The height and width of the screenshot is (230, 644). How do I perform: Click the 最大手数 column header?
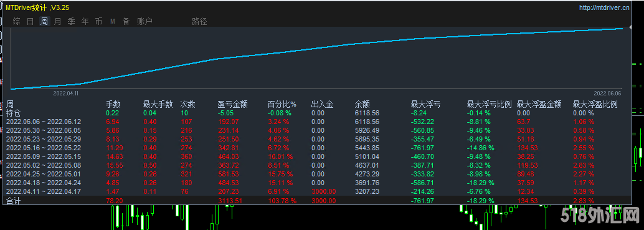point(158,104)
